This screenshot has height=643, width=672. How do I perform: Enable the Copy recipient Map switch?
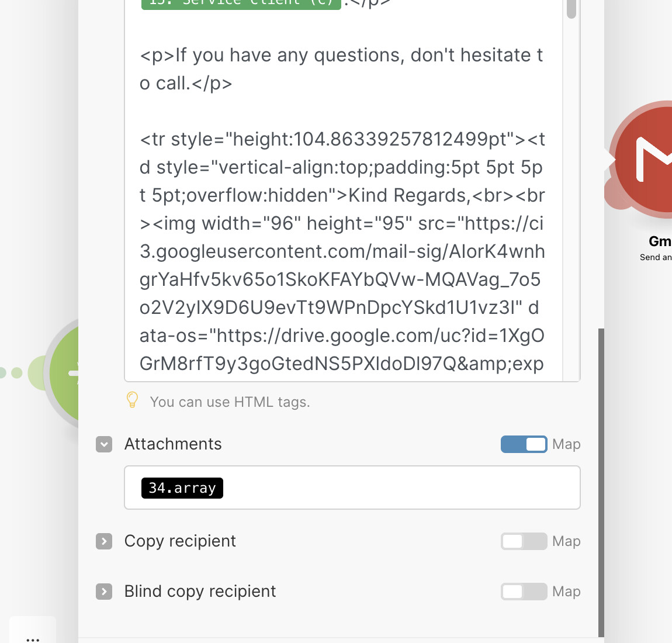[524, 541]
